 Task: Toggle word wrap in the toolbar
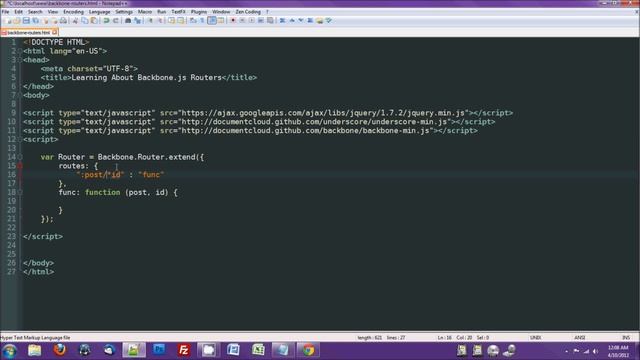click(x=193, y=20)
